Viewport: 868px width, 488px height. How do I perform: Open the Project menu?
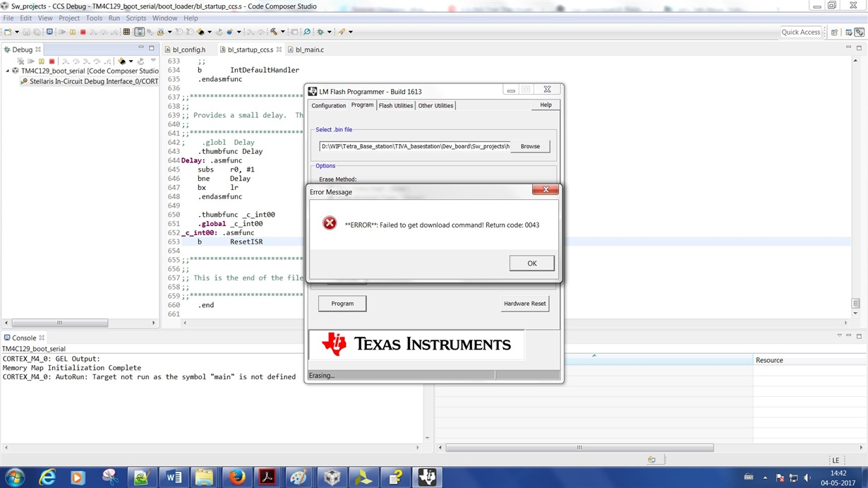click(69, 18)
